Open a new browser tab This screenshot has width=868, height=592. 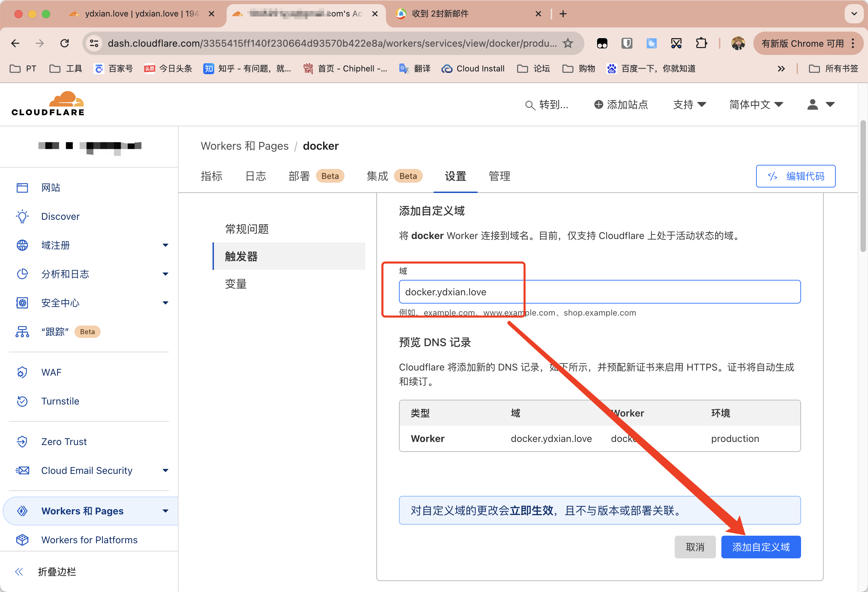tap(563, 14)
